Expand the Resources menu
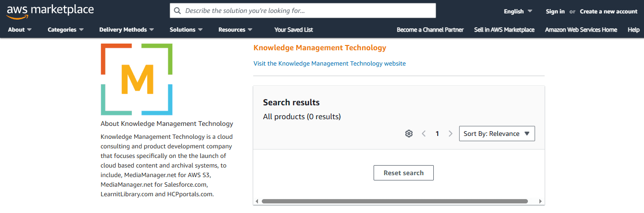Image resolution: width=644 pixels, height=213 pixels. point(236,30)
